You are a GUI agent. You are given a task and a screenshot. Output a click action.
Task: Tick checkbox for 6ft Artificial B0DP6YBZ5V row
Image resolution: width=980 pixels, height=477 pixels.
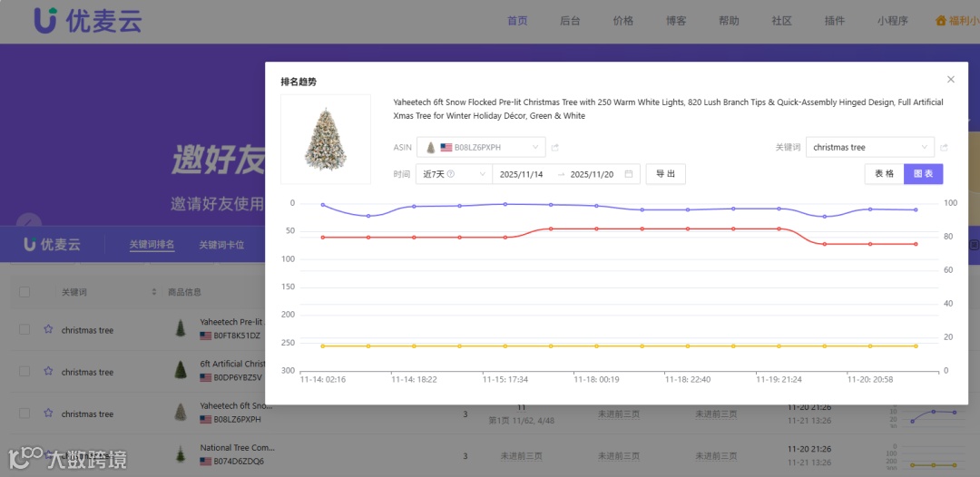[x=24, y=372]
